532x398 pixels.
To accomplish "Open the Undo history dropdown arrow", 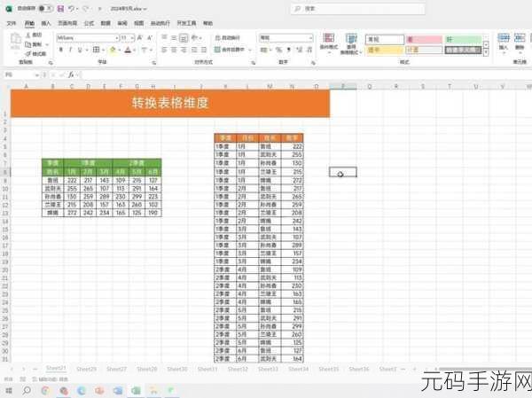I will tap(77, 9).
